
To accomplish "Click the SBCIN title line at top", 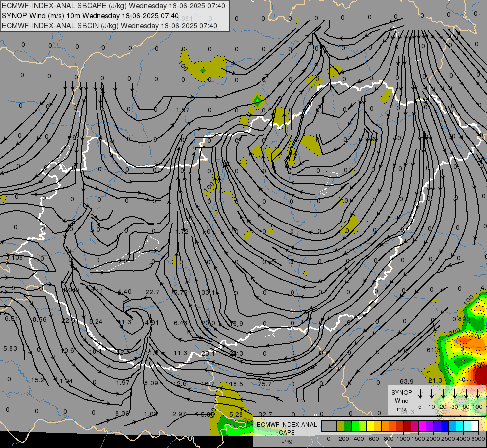I will [x=109, y=26].
